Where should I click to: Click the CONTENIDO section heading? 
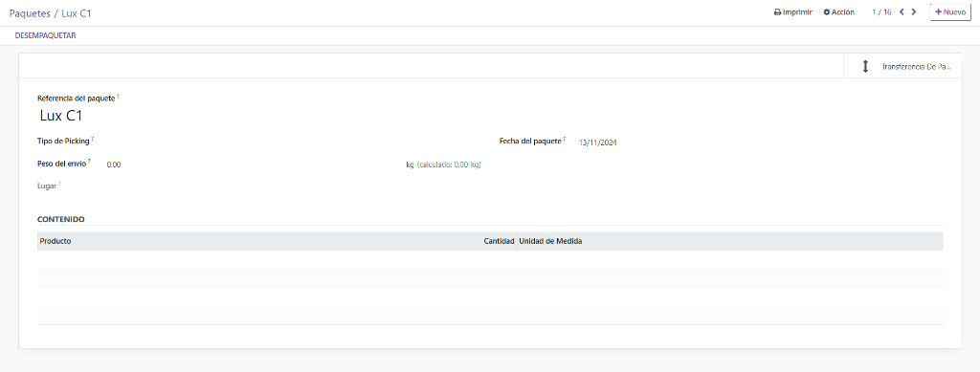coord(61,219)
